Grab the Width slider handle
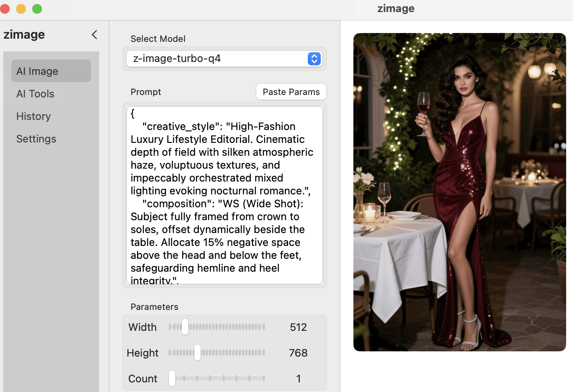 pyautogui.click(x=185, y=327)
